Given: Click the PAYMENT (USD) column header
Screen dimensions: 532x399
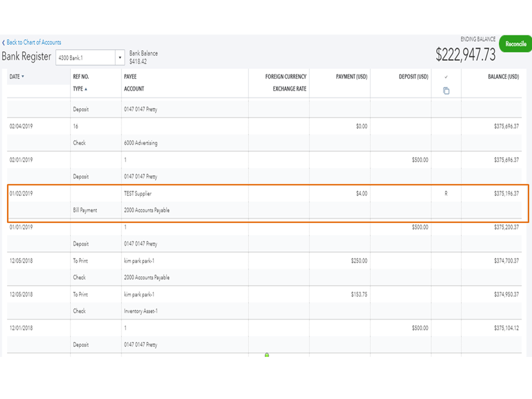Looking at the screenshot, I should coord(351,77).
